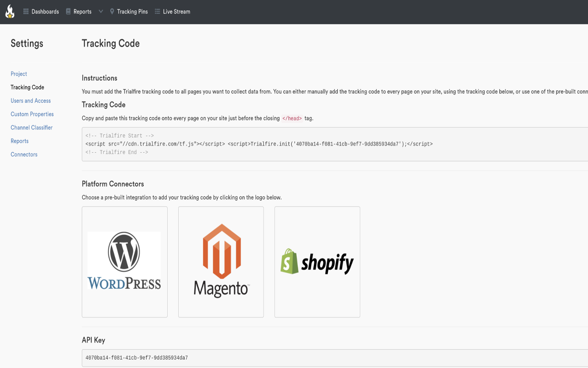Click the Tracking Pins location icon

coord(112,11)
